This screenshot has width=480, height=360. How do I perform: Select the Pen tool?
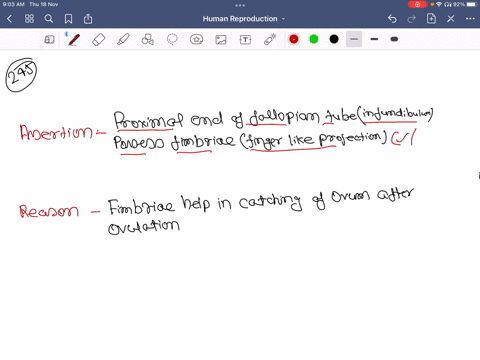pyautogui.click(x=74, y=40)
